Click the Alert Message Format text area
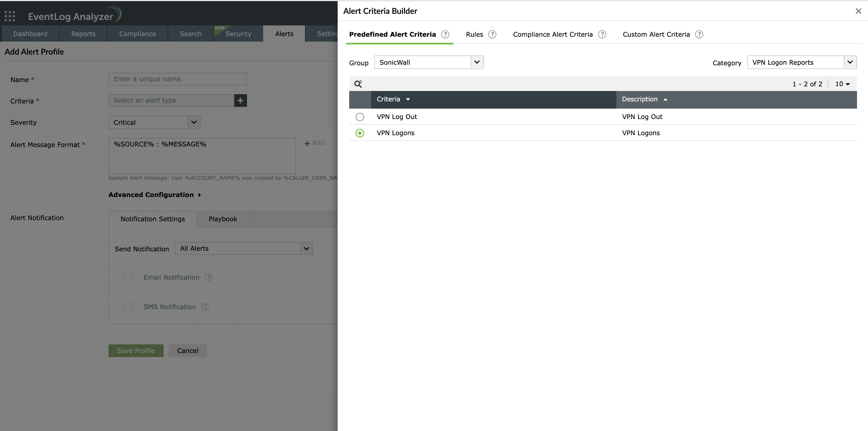 pos(202,156)
